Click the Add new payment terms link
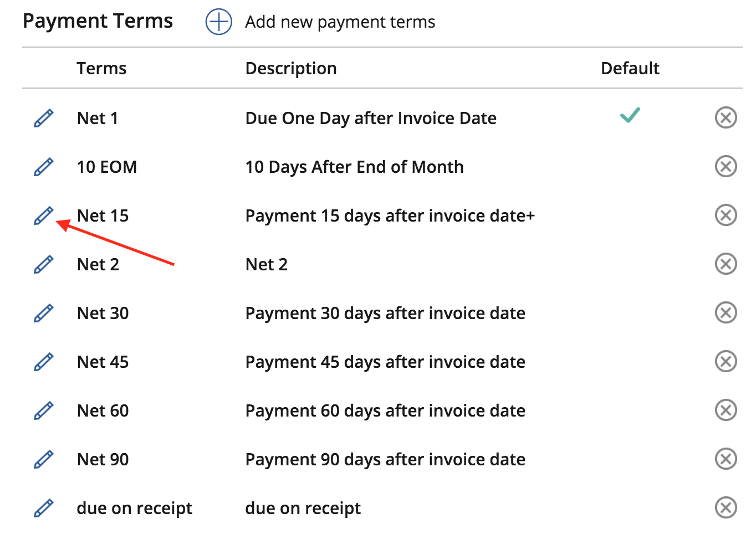The image size is (756, 534). click(340, 22)
